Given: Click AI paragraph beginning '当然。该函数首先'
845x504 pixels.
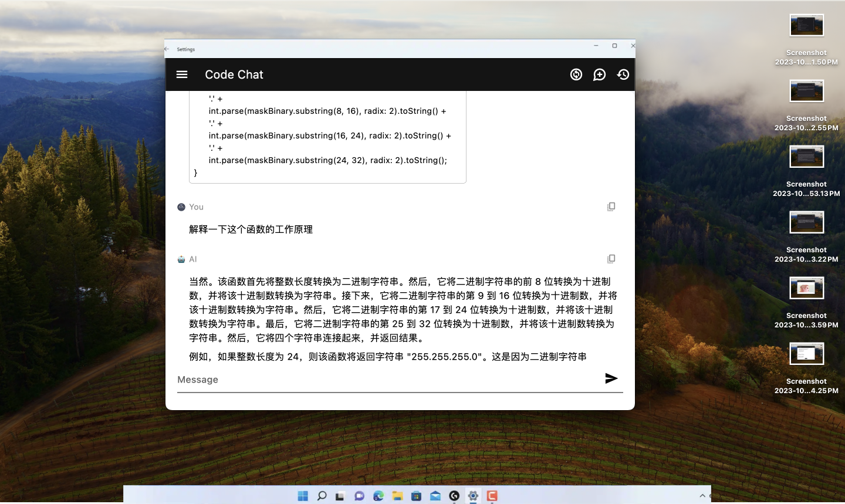Looking at the screenshot, I should (403, 310).
